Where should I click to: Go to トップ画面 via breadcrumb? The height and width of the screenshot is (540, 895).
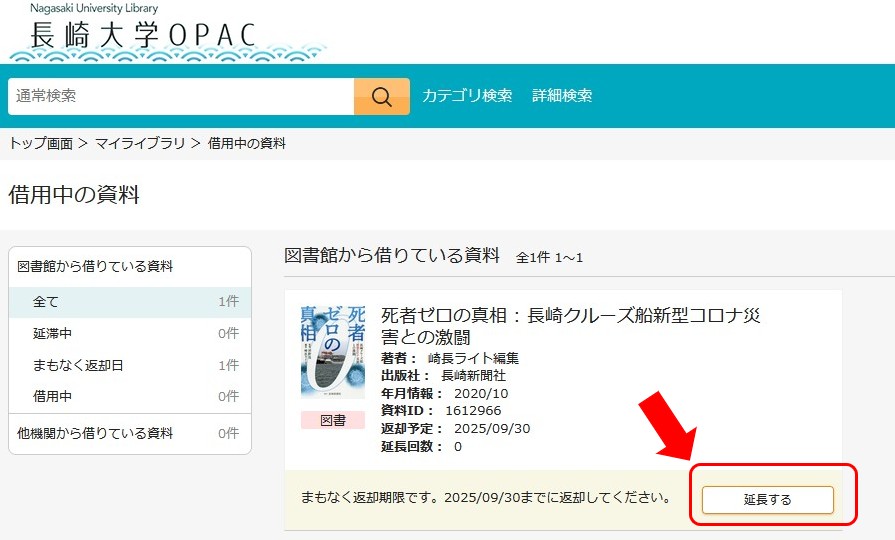pyautogui.click(x=41, y=144)
